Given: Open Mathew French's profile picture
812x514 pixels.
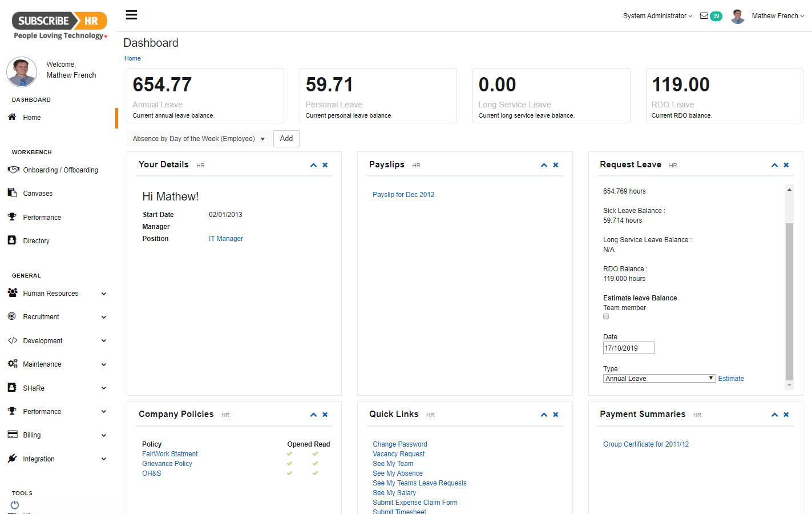Looking at the screenshot, I should (x=737, y=16).
